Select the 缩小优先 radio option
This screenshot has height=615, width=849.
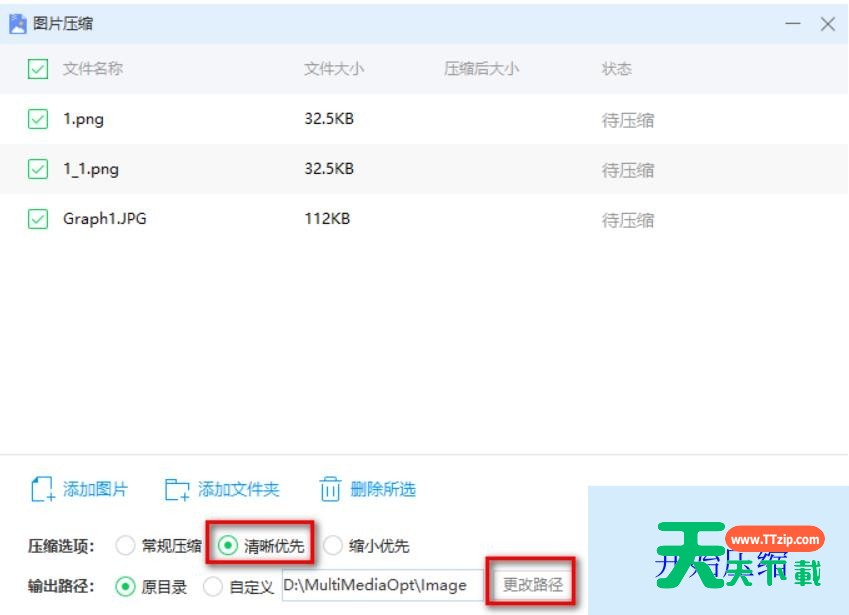(333, 545)
